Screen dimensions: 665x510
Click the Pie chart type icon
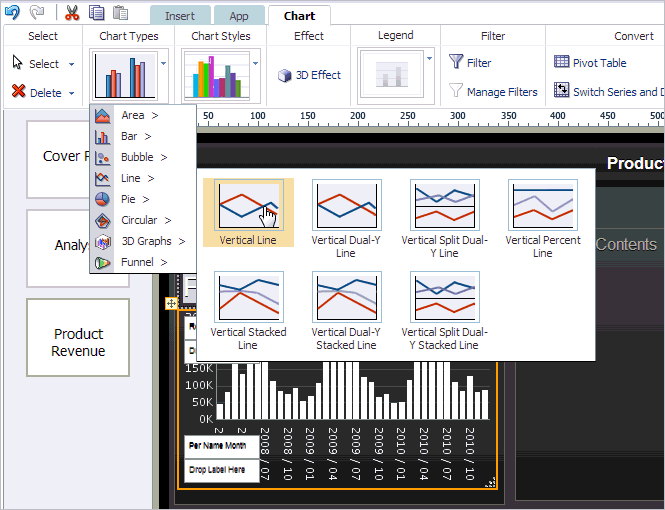point(102,199)
